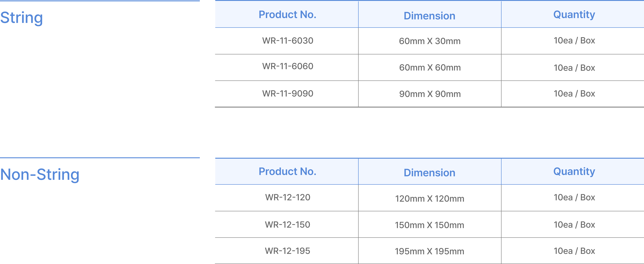
Task: Select product number WR-12-120
Action: (287, 198)
